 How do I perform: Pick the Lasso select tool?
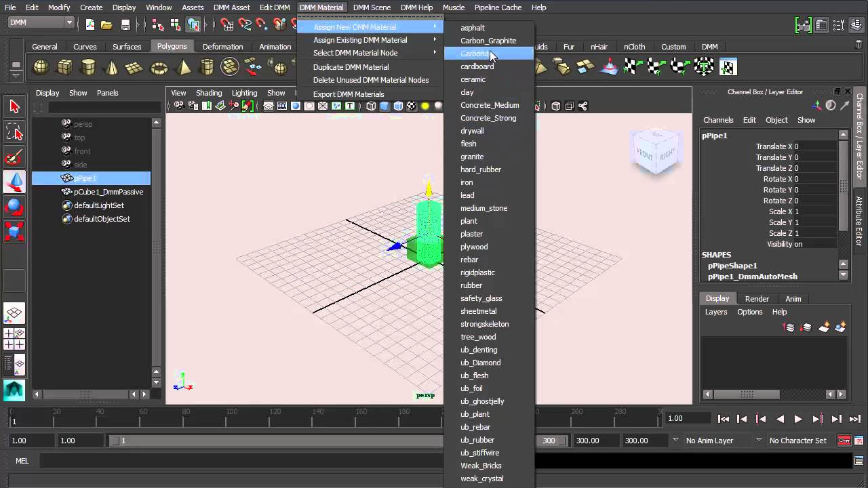click(x=14, y=132)
